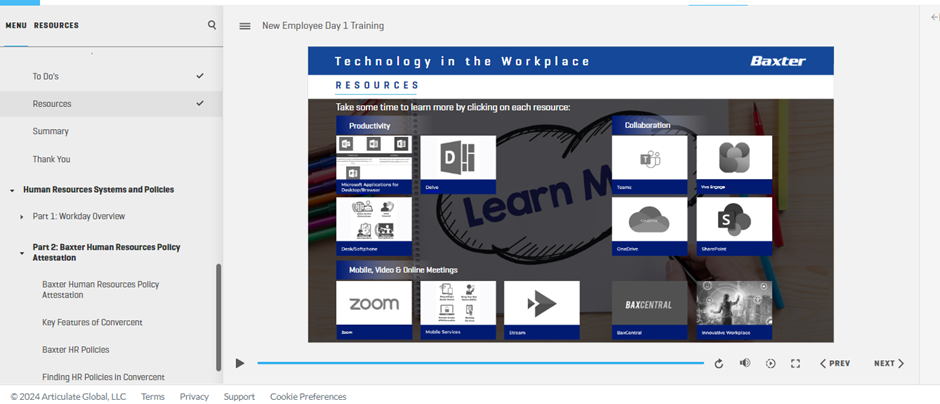Screen dimensions: 940x404
Task: Switch to the RESOURCES sidebar tab
Action: 56,25
